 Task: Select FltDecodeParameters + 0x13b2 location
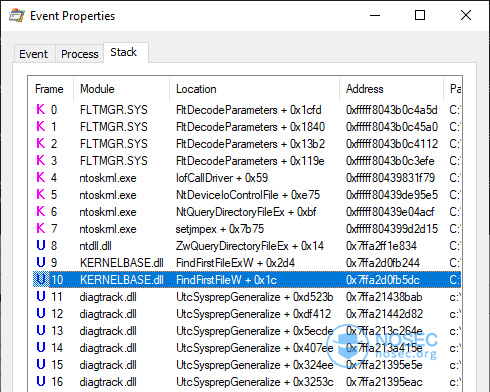click(x=250, y=144)
